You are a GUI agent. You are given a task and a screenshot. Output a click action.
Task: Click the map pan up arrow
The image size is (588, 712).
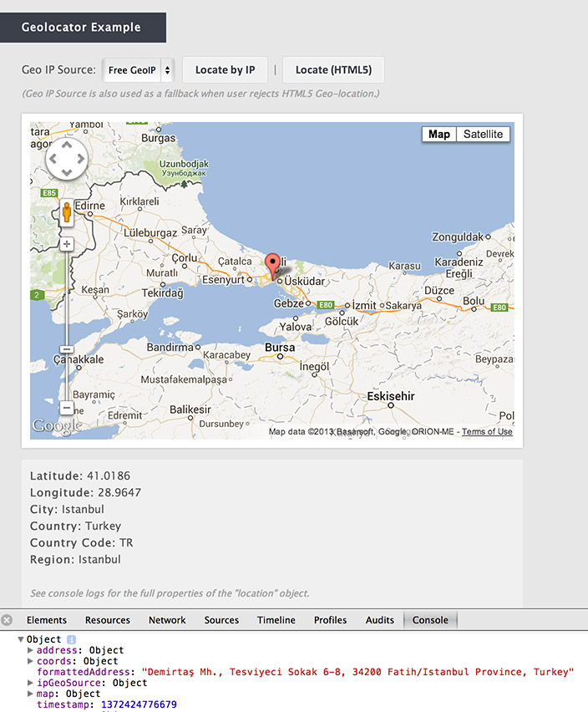67,145
